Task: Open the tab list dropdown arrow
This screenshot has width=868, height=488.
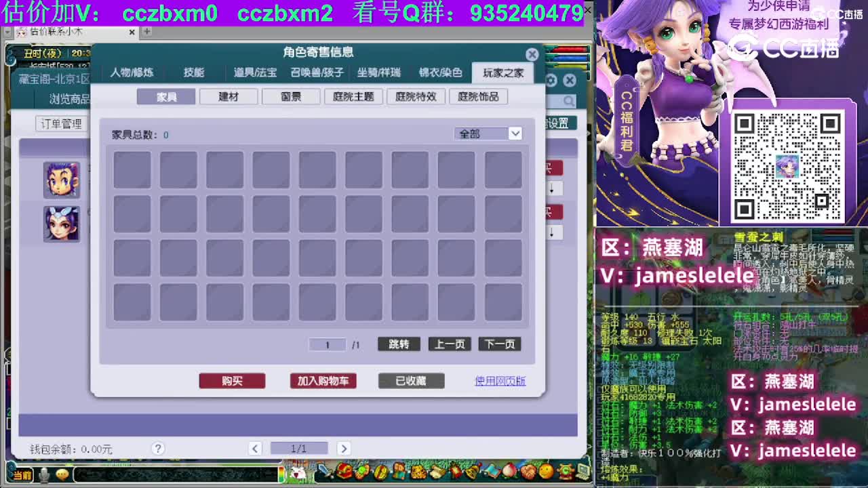Action: click(7, 31)
